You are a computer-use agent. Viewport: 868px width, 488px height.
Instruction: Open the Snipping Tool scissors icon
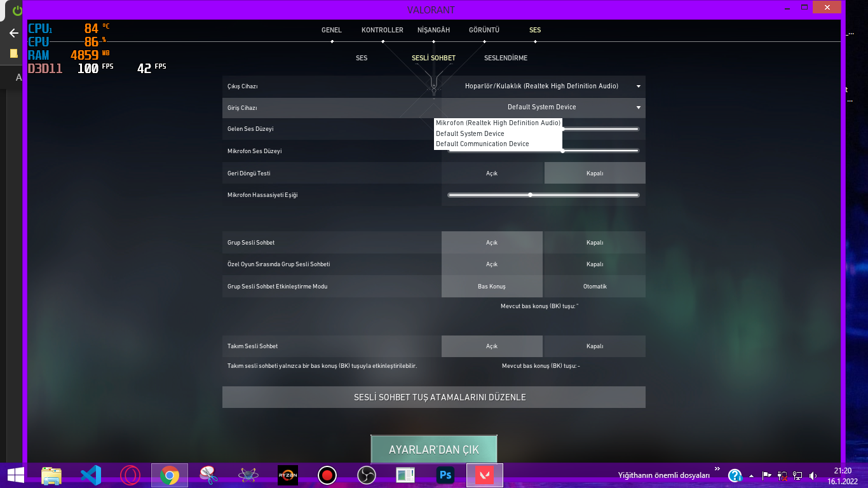point(208,475)
